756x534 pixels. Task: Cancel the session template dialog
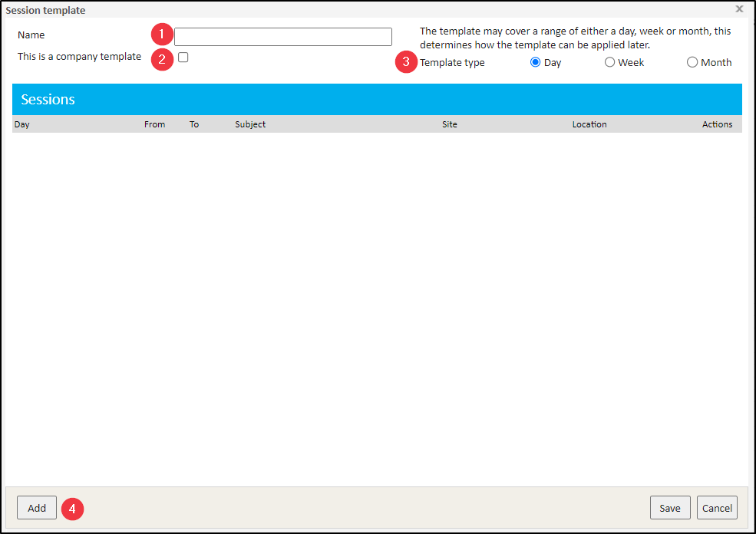(x=717, y=508)
